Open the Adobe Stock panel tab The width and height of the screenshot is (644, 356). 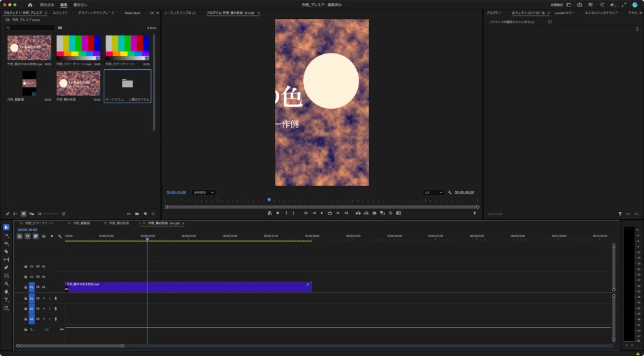coord(132,13)
